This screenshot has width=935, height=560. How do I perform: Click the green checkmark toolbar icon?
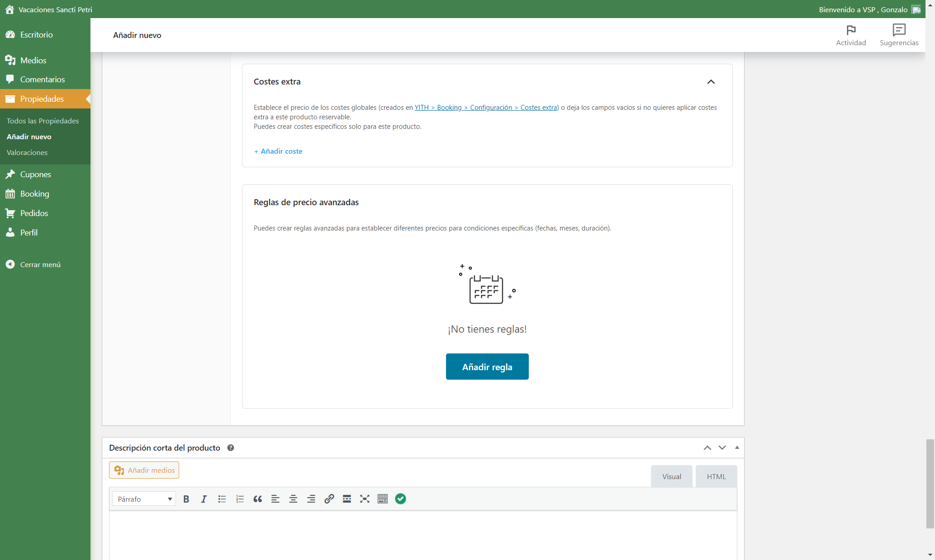400,499
